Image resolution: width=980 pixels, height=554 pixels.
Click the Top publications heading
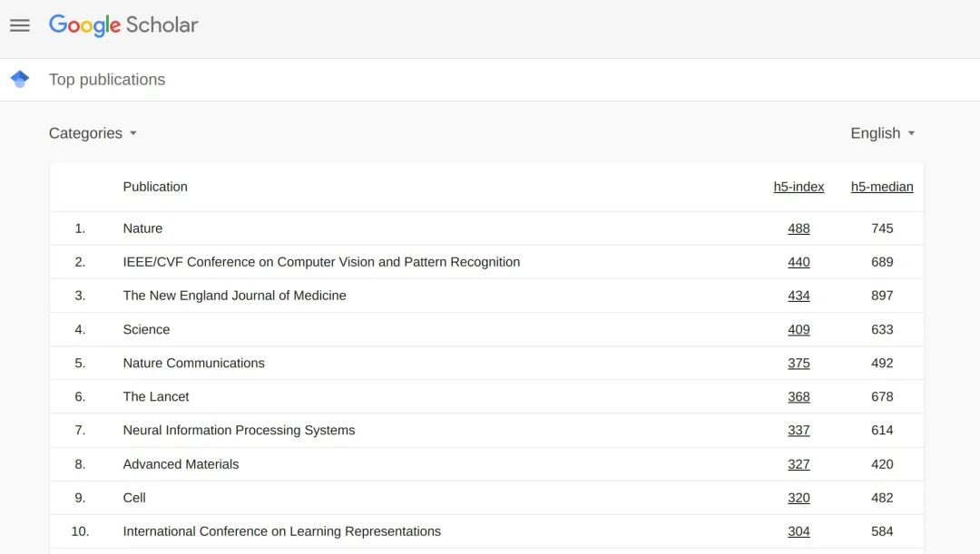pyautogui.click(x=107, y=79)
